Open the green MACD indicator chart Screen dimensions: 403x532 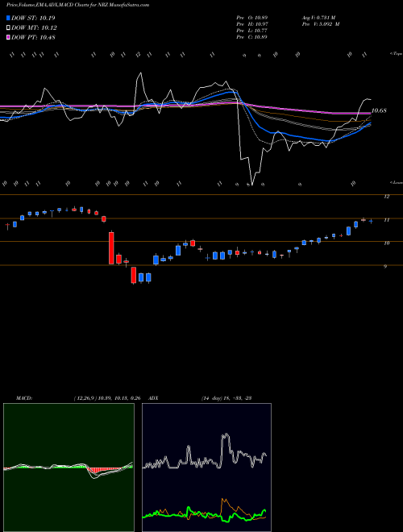(x=69, y=468)
